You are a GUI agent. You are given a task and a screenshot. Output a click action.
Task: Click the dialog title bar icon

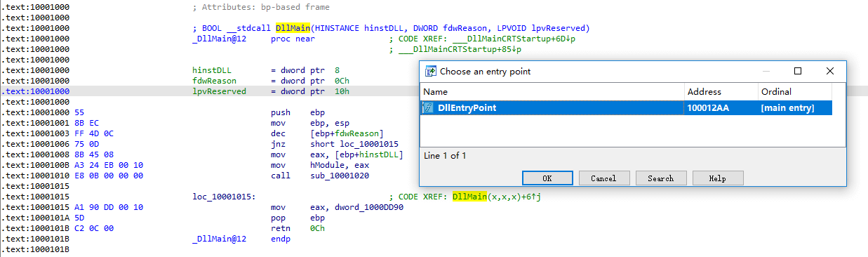point(431,71)
